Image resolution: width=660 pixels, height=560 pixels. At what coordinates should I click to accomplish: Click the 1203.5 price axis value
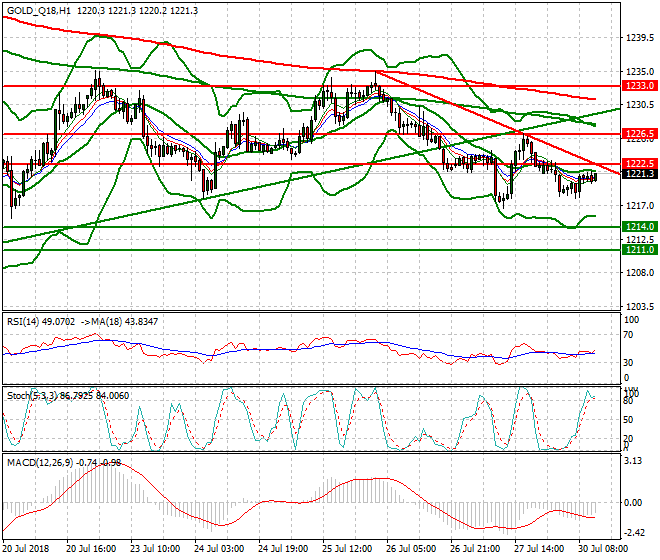(x=640, y=306)
